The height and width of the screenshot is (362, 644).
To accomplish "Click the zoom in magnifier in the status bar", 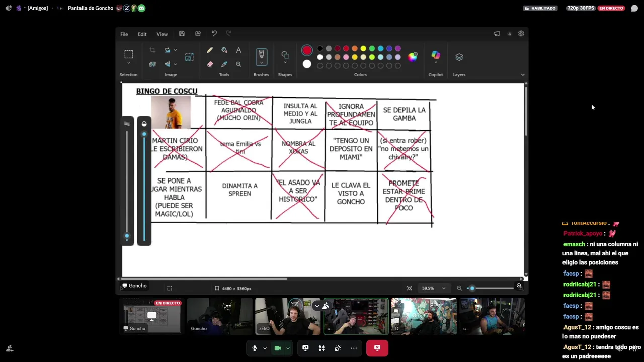I will [519, 287].
